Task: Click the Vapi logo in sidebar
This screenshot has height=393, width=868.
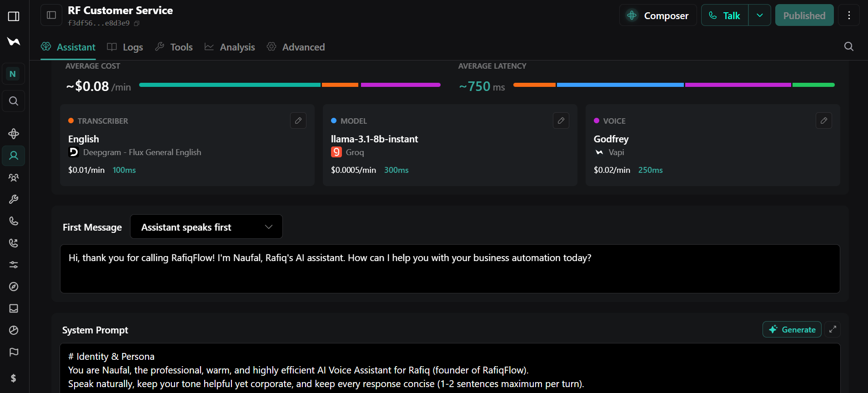Action: 14,42
